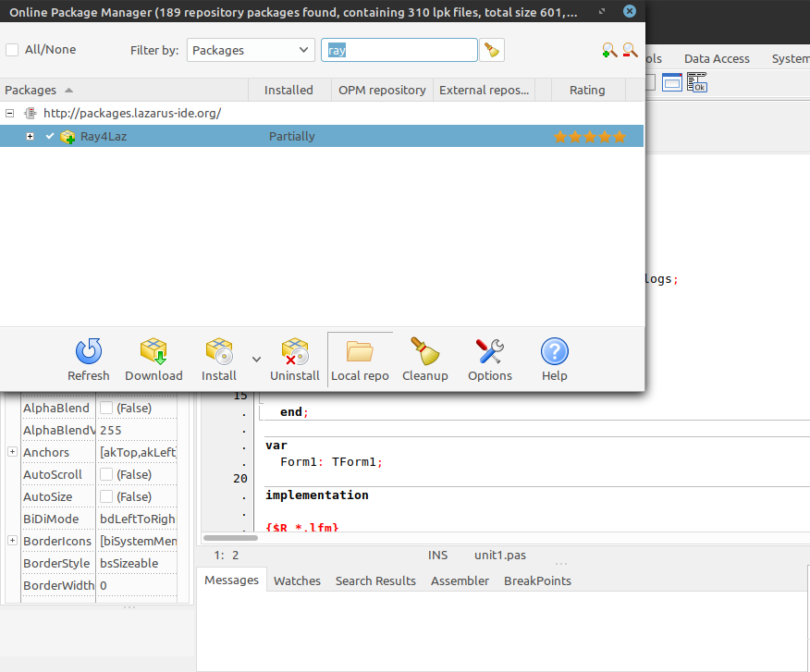Image resolution: width=810 pixels, height=672 pixels.
Task: Open the Data Access component tab
Action: point(717,59)
